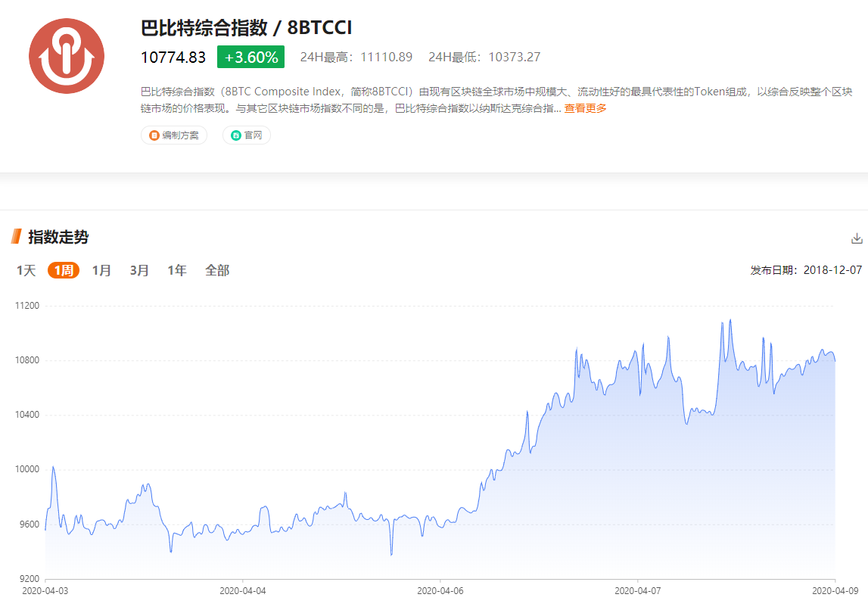
Task: Switch chart range to 1天
Action: click(26, 270)
